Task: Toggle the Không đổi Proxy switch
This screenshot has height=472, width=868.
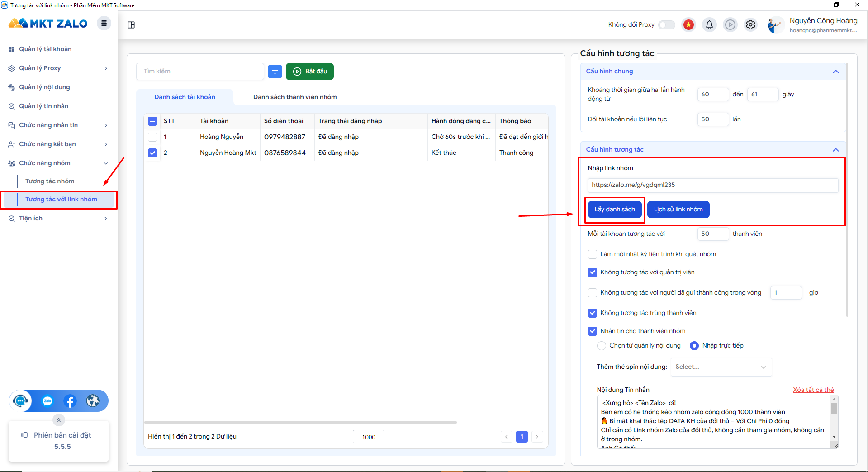Action: (666, 25)
